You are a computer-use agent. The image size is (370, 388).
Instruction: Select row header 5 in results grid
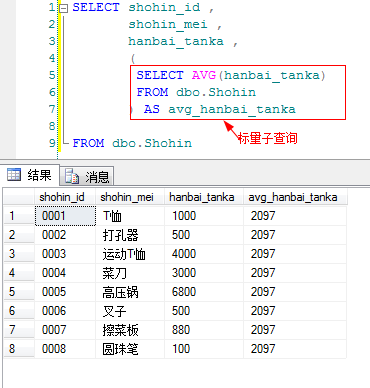[x=19, y=292]
